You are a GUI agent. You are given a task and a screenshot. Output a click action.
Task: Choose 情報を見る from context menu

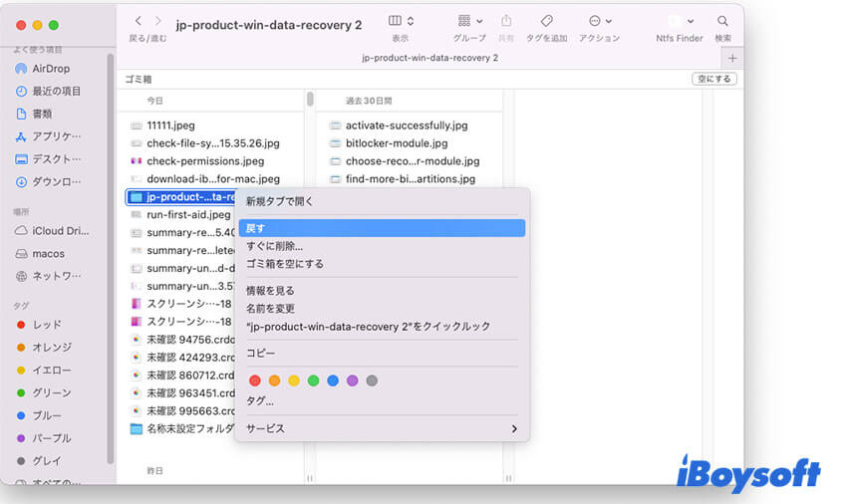[382, 291]
